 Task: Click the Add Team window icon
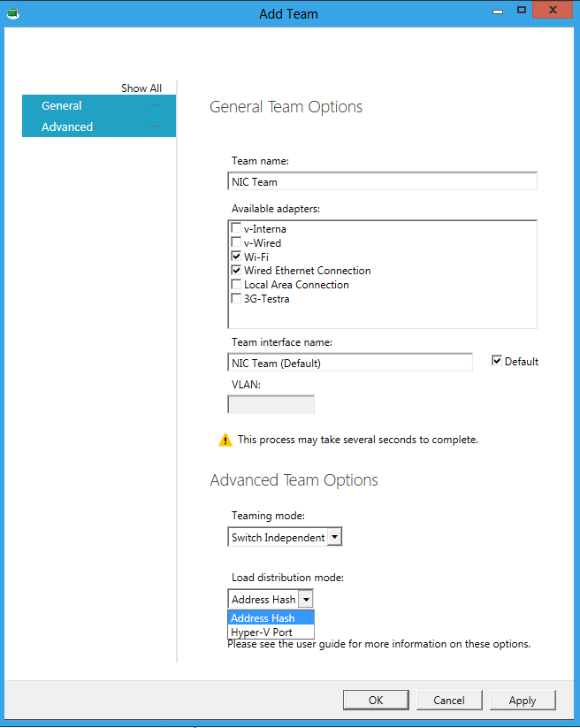[x=11, y=12]
